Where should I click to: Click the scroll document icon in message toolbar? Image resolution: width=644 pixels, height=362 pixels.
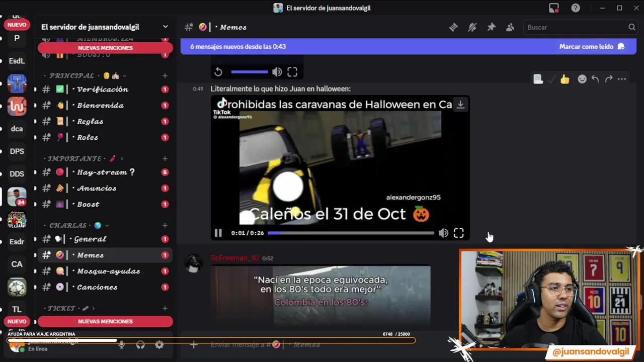538,79
